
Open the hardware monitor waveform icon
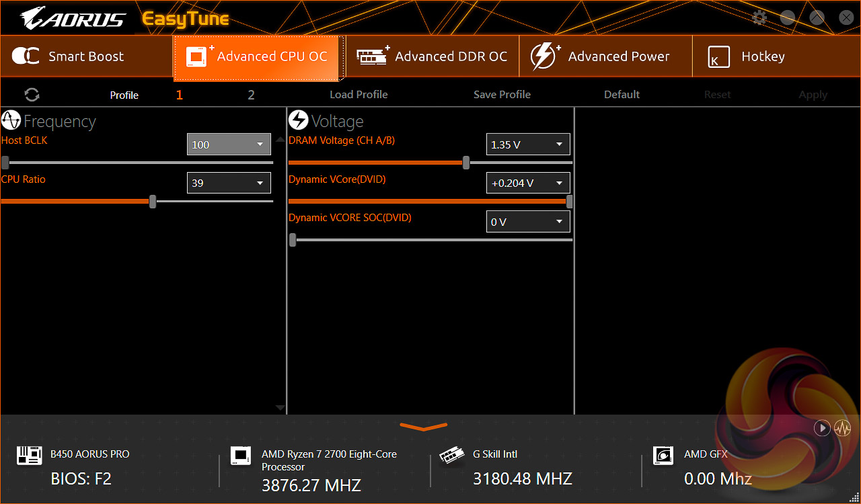click(x=843, y=428)
